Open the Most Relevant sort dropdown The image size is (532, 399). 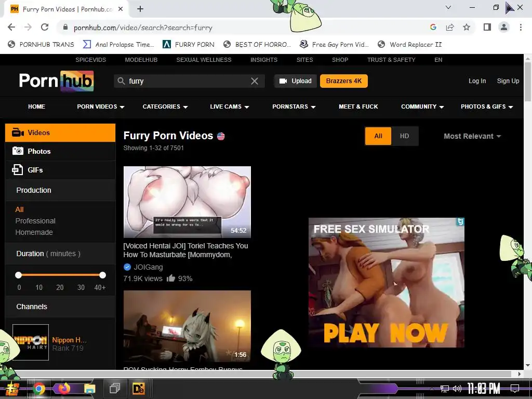pos(472,136)
